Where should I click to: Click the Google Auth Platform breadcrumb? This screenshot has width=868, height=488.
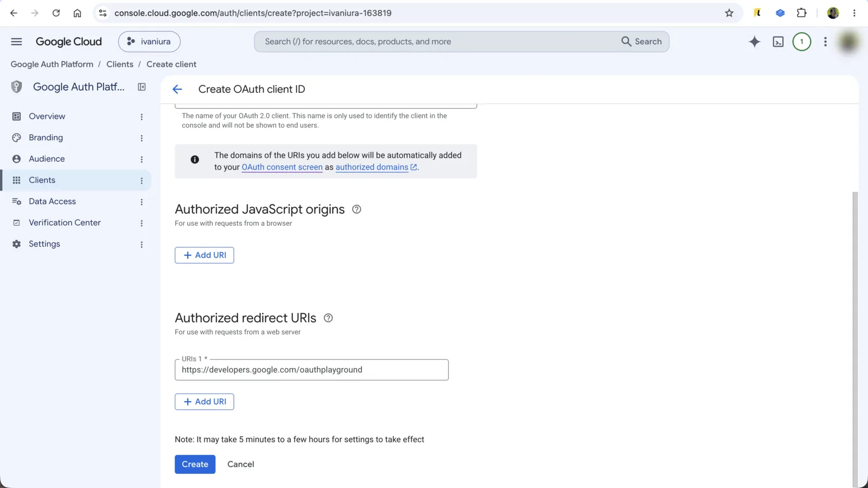(x=52, y=64)
